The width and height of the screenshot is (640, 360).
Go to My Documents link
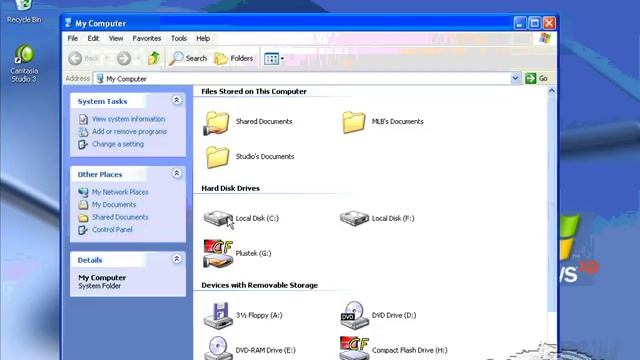tap(114, 204)
